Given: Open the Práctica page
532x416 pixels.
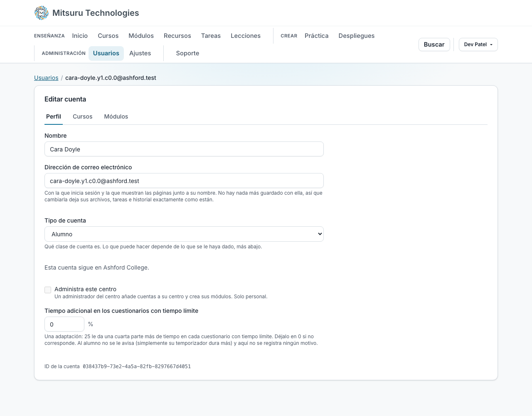Looking at the screenshot, I should (x=316, y=36).
